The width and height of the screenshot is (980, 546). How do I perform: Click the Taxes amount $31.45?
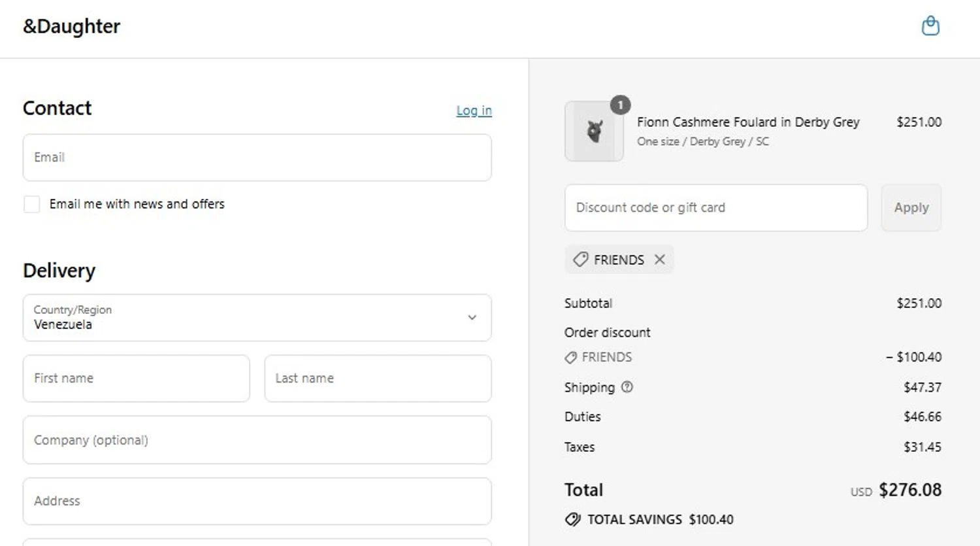click(x=922, y=447)
